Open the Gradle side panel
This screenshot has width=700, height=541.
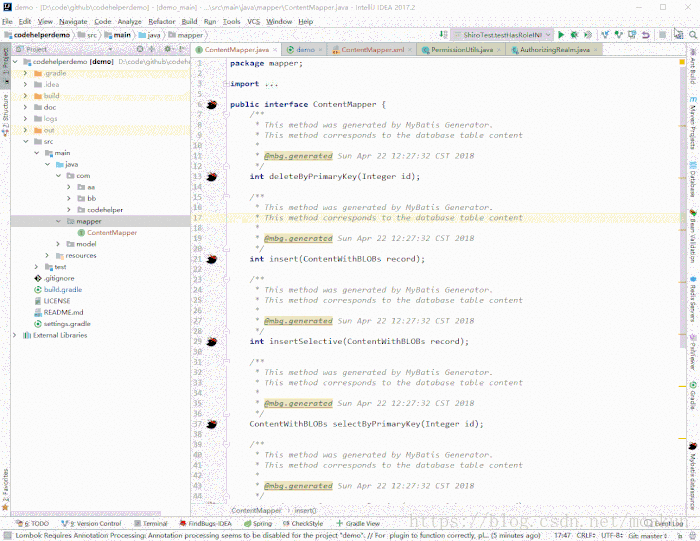(x=693, y=395)
